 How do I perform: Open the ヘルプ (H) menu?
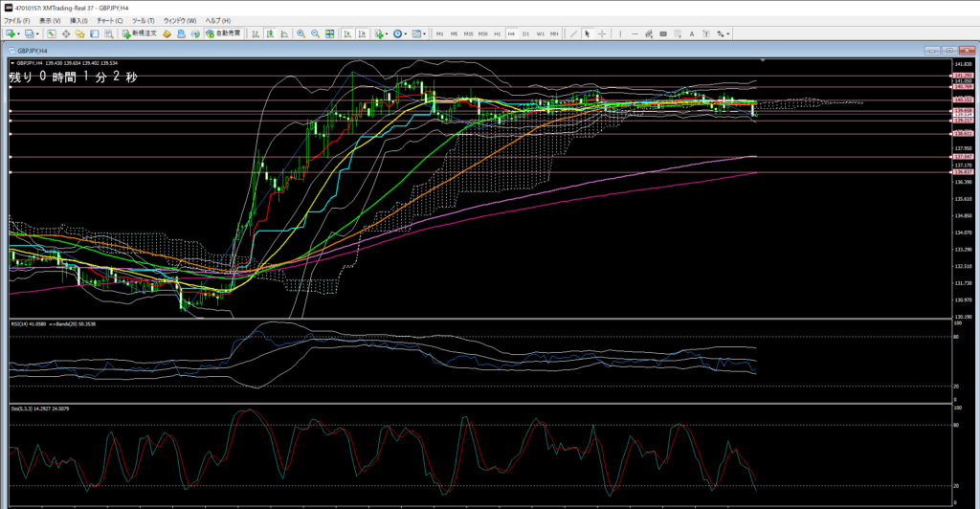217,21
